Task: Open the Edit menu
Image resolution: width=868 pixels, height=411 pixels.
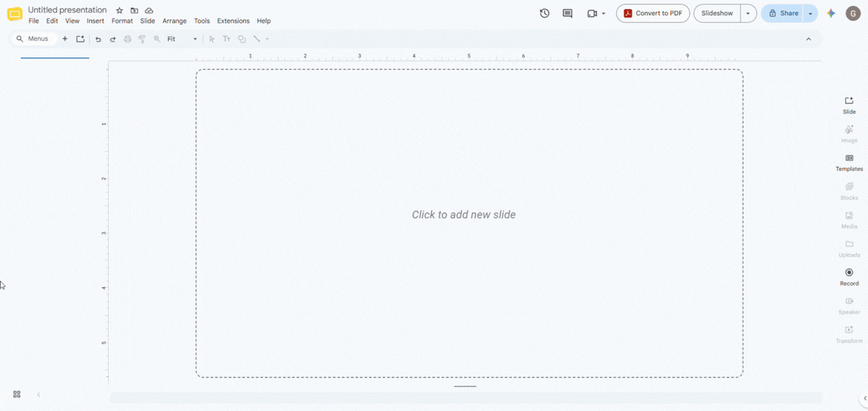Action: coord(52,21)
